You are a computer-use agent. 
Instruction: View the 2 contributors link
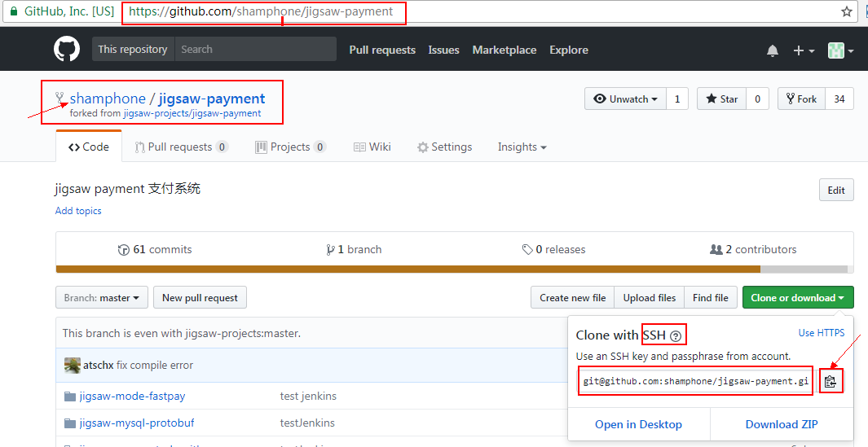(x=753, y=249)
